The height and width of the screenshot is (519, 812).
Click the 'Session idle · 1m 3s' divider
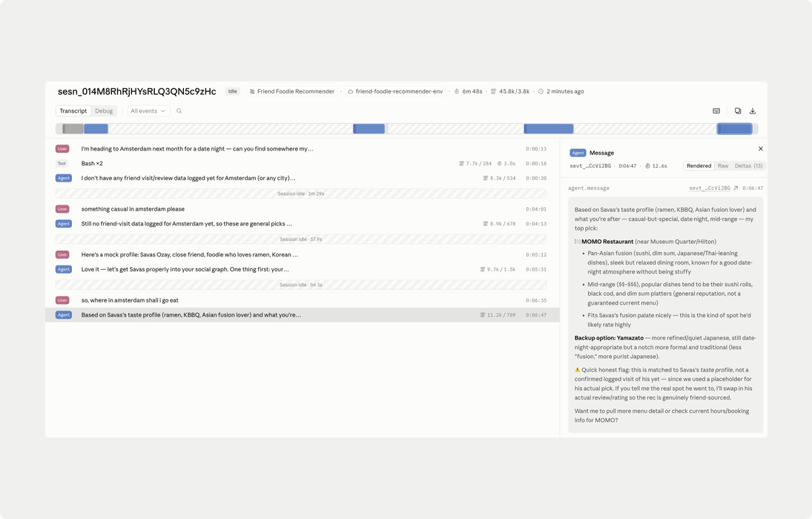click(x=301, y=285)
